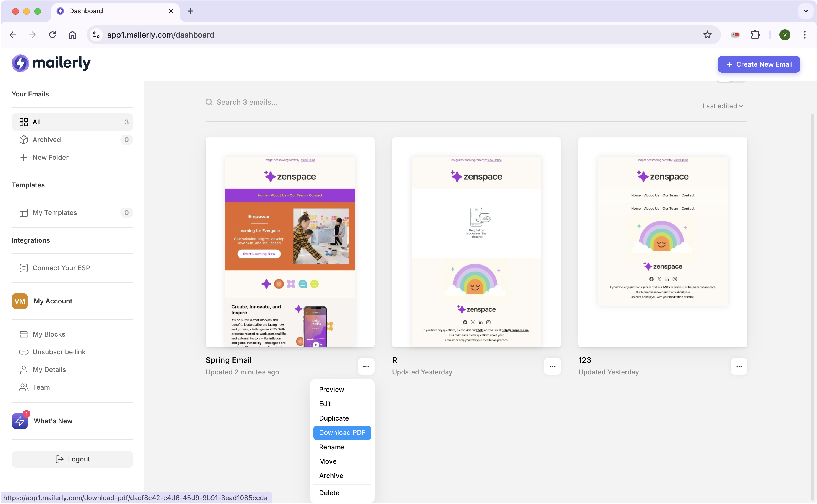Open three-dot menu for email 123
Viewport: 817px width, 504px height.
coord(739,366)
